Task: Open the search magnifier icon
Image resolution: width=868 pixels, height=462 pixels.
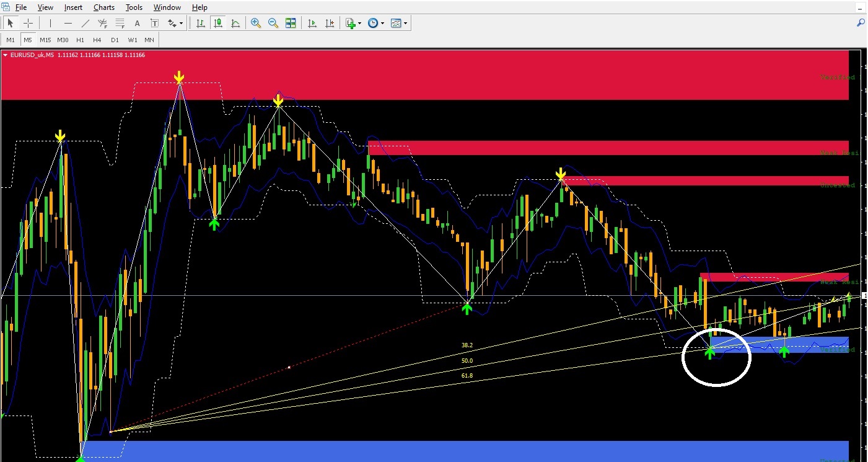Action: 861,23
